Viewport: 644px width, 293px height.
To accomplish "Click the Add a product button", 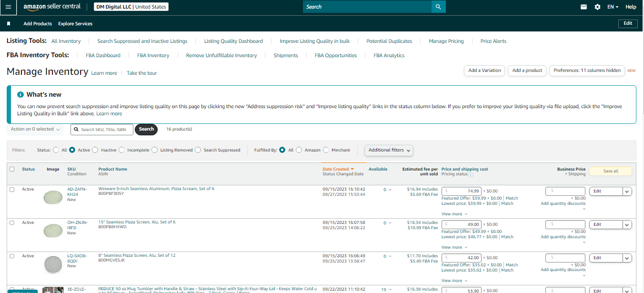I will (x=527, y=71).
